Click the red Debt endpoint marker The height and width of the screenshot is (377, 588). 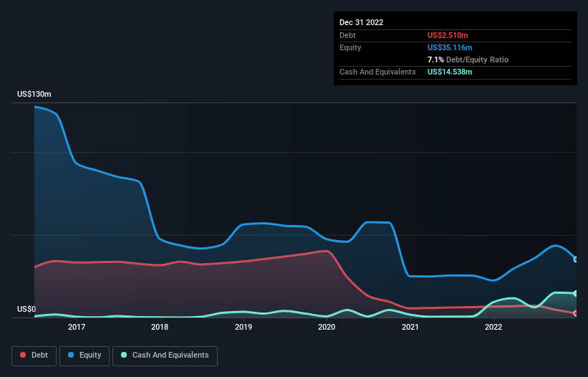tap(576, 313)
